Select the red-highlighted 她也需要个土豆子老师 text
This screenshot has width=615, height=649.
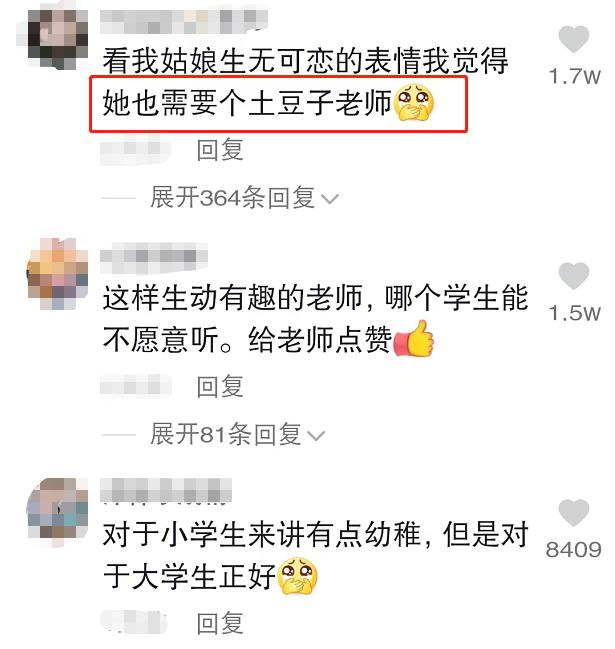247,103
